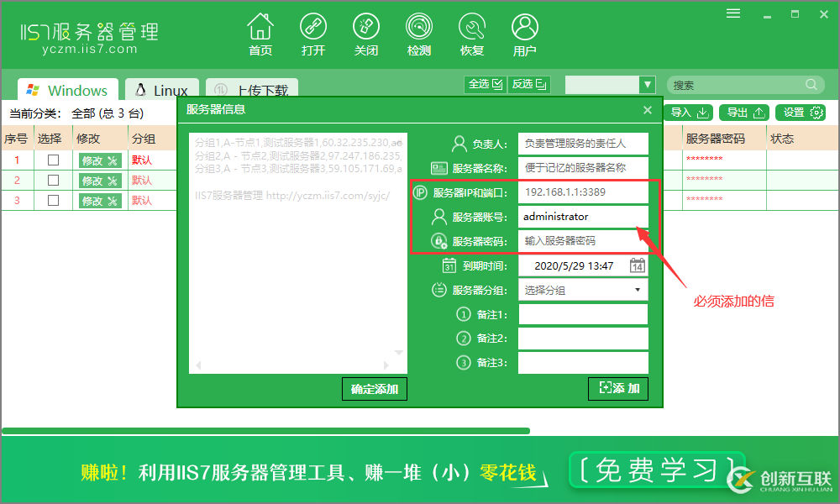Switch to the Linux tab
Image resolution: width=840 pixels, height=504 pixels.
coord(161,89)
